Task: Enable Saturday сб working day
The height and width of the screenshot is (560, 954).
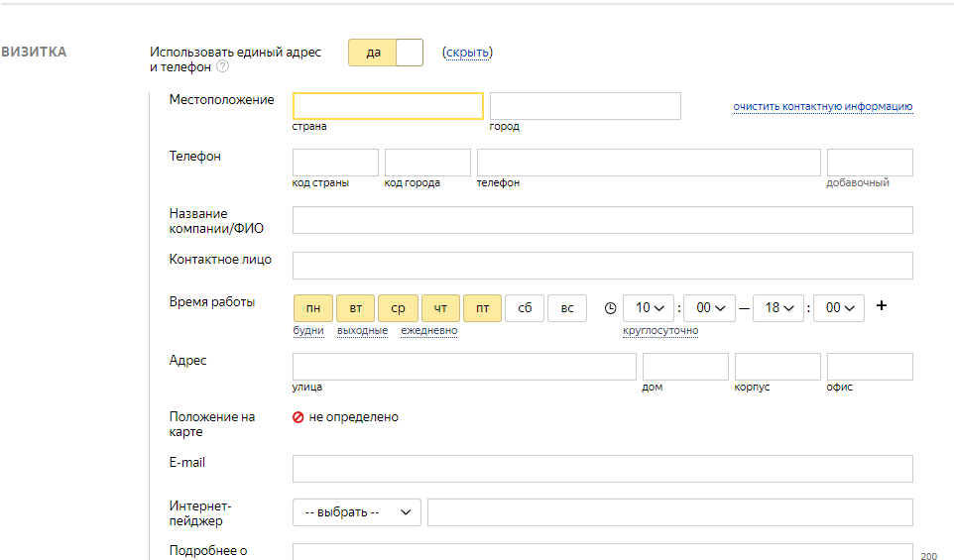Action: point(525,308)
